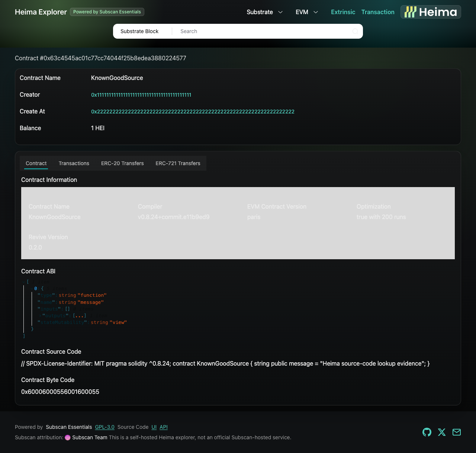Open the X (Twitter) icon link
Image resolution: width=476 pixels, height=453 pixels.
tap(442, 432)
